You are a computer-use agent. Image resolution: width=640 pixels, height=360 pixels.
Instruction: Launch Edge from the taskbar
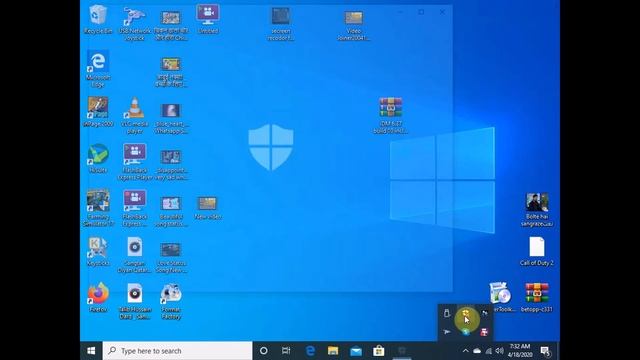coord(310,351)
